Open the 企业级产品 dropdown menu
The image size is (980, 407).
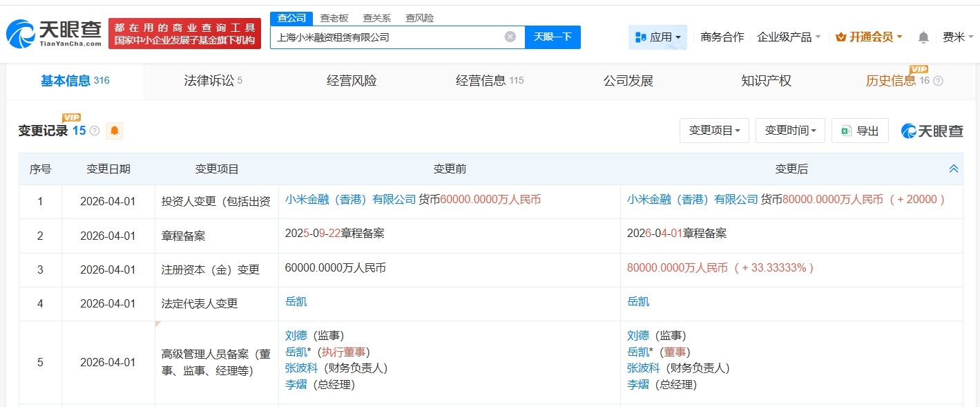[789, 37]
